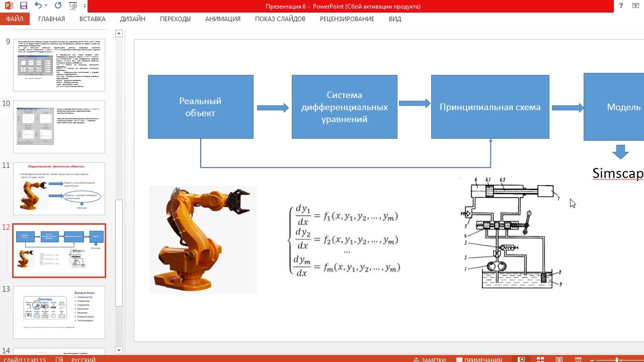Select arrow between Система and Принципиальная схема
The height and width of the screenshot is (362, 644).
(415, 104)
